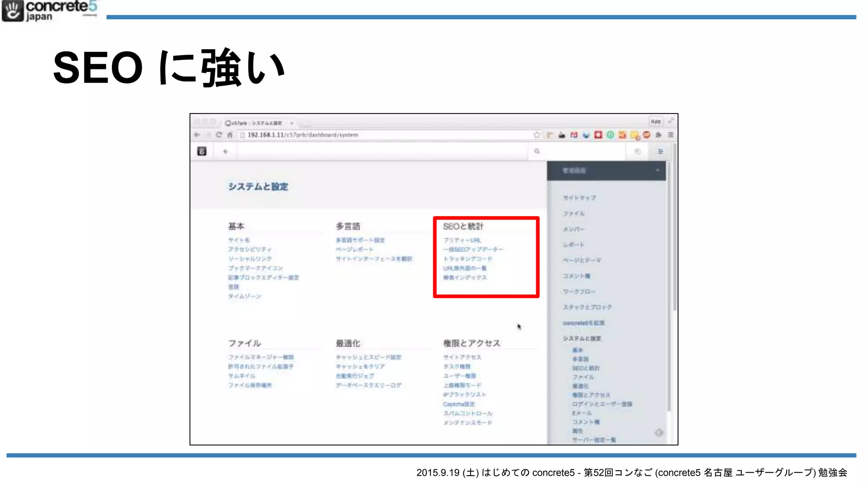868x488 pixels.
Task: Open タイムゾーン settings link
Action: coord(245,296)
